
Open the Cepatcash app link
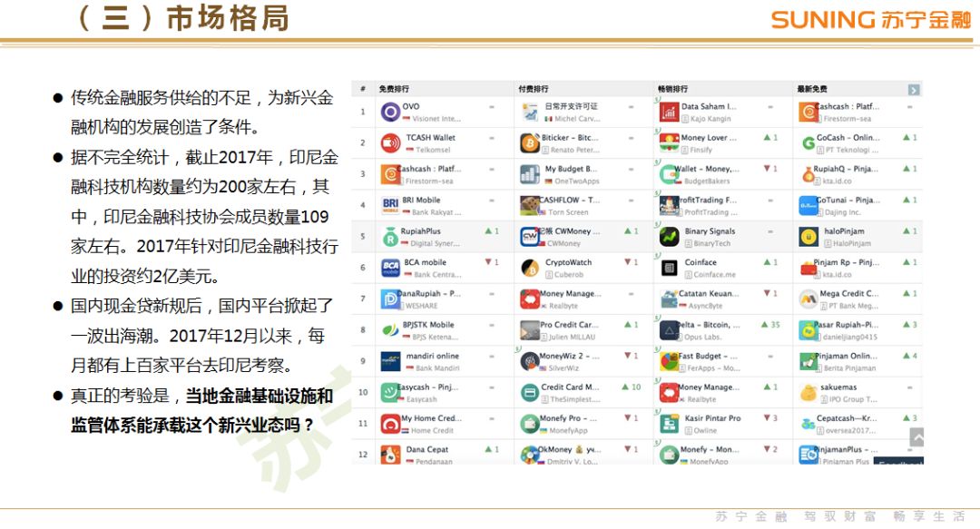[847, 418]
